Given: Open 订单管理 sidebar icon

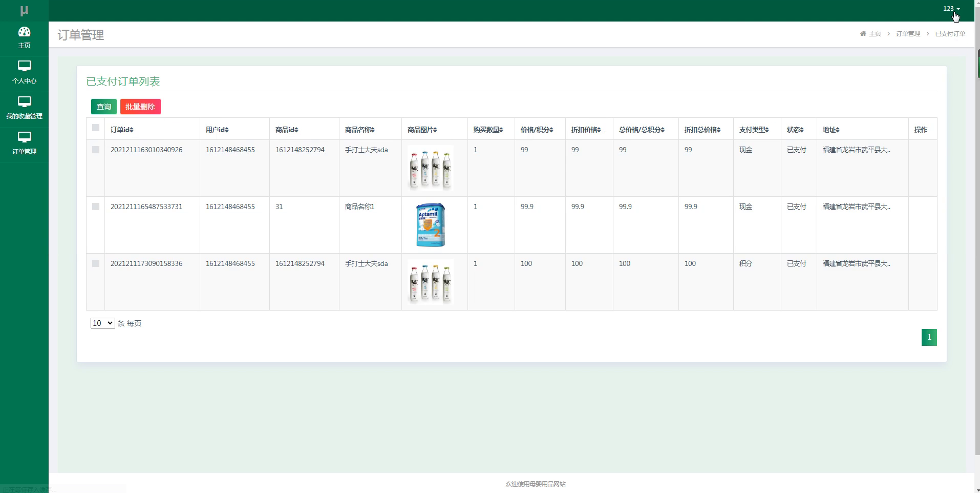Looking at the screenshot, I should click(24, 137).
